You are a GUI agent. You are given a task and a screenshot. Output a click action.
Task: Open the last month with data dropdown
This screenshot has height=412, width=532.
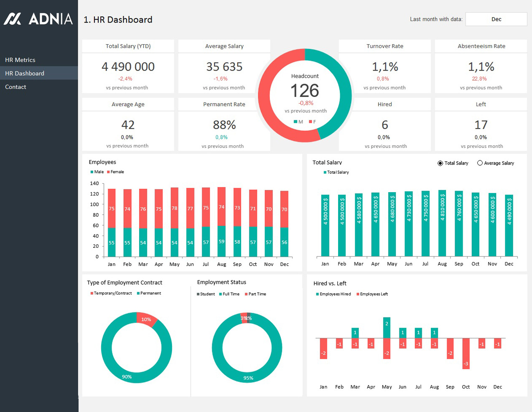(x=496, y=19)
